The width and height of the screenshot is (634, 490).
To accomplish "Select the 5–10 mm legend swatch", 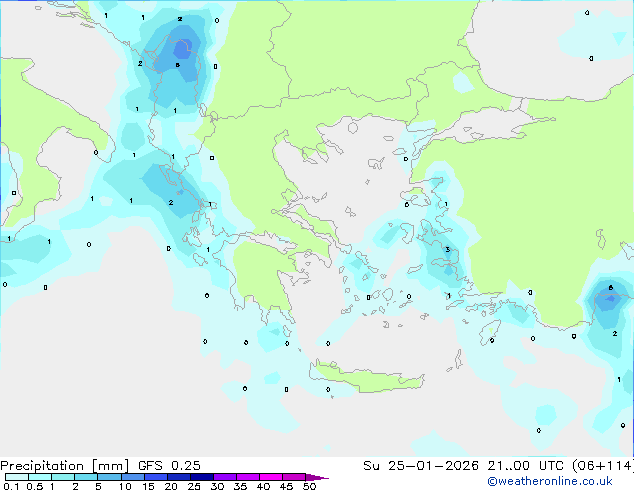I will point(109,477).
